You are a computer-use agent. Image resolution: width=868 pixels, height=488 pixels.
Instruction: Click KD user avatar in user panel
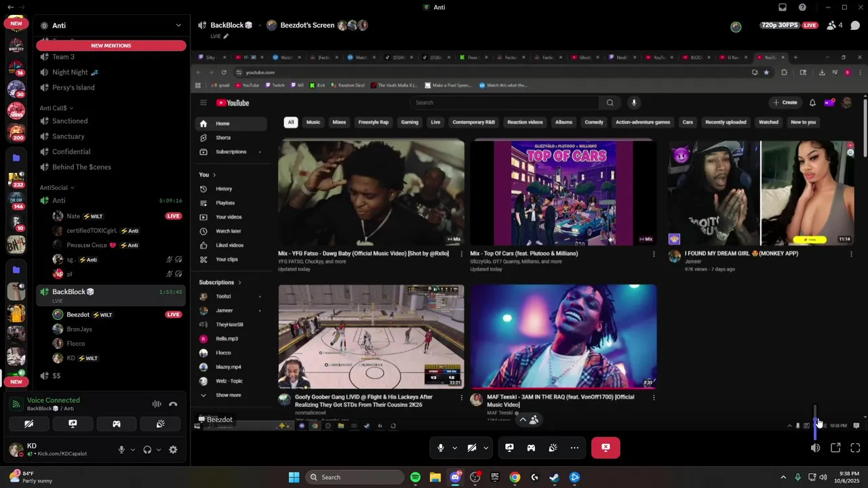[15, 449]
